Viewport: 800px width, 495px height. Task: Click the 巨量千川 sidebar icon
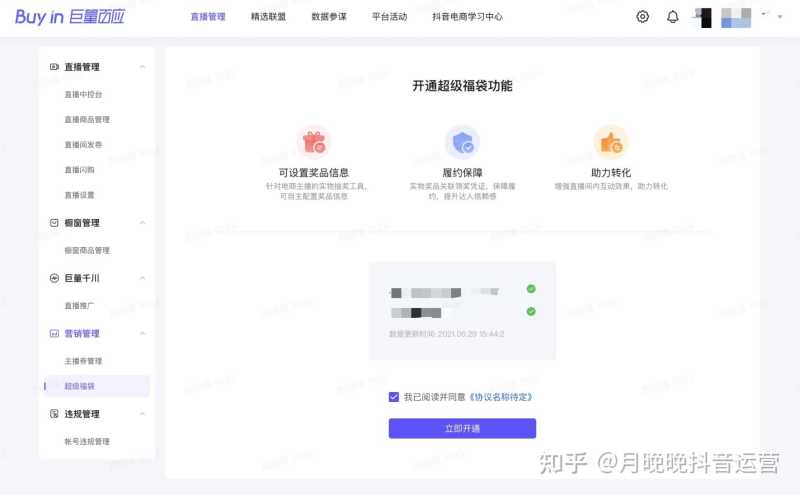(54, 278)
